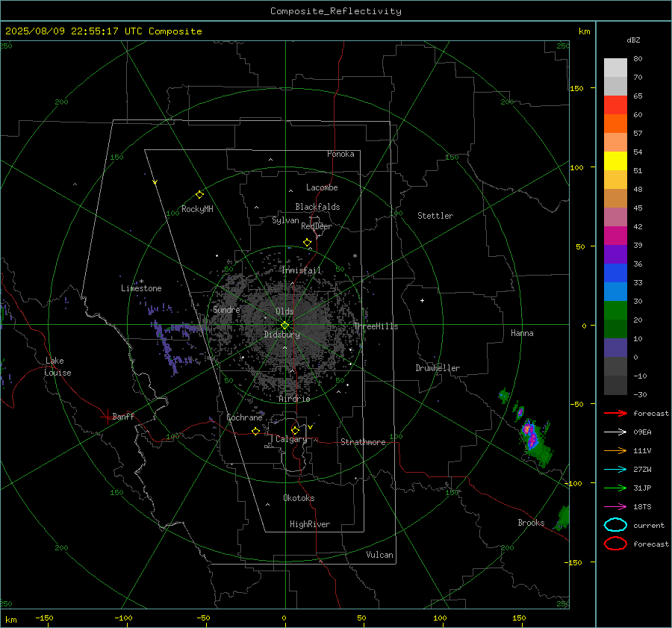
Task: Click the RockyMH label
Action: pos(197,209)
